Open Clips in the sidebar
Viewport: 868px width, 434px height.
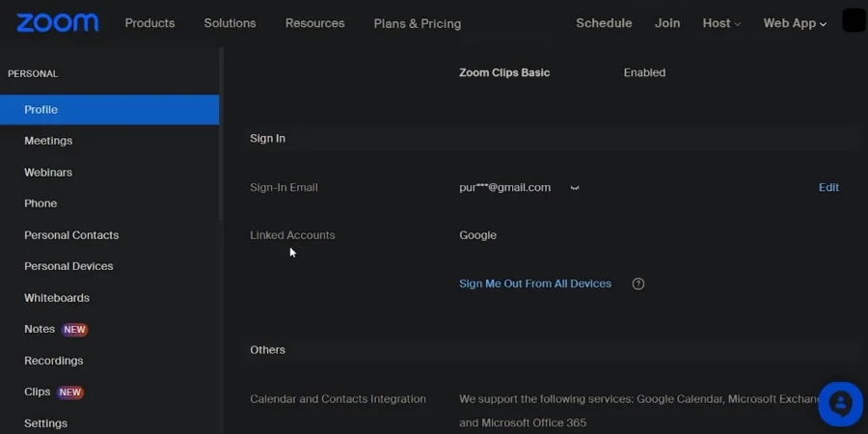(x=37, y=392)
